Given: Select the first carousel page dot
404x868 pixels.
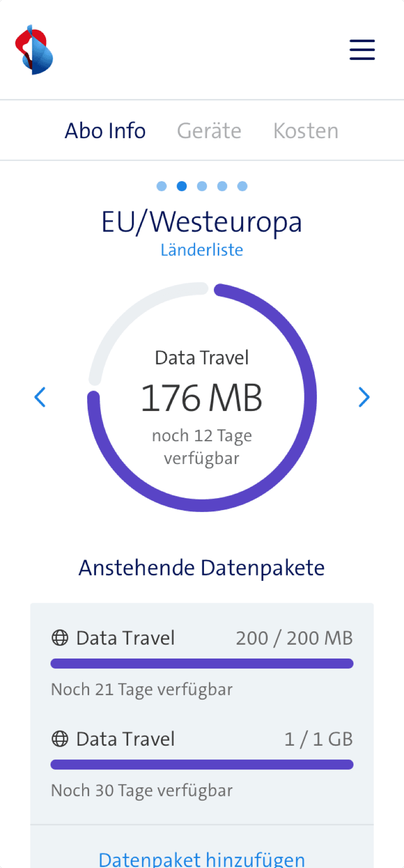Looking at the screenshot, I should pyautogui.click(x=161, y=186).
